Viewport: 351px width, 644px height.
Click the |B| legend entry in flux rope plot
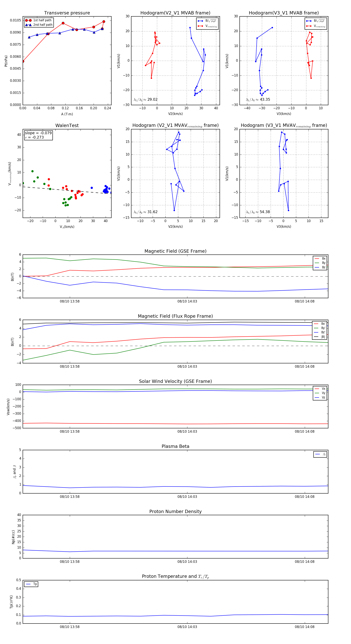(x=320, y=337)
